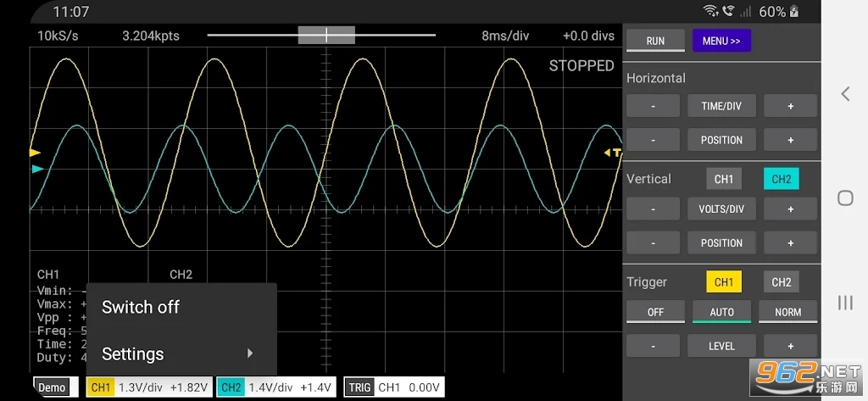Tap the 11:07 clock in status bar
The image size is (868, 401).
pyautogui.click(x=71, y=11)
